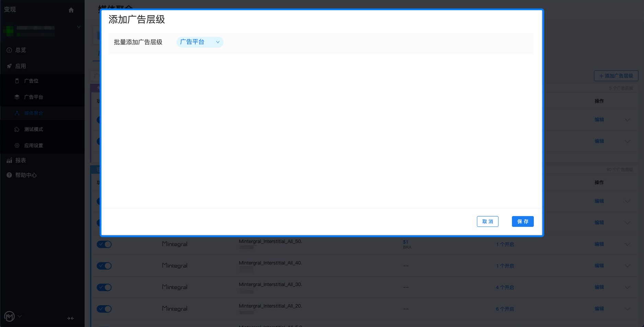Toggle the Mintergral_Interstitial_All_20 switch
The height and width of the screenshot is (327, 644).
pyautogui.click(x=104, y=309)
